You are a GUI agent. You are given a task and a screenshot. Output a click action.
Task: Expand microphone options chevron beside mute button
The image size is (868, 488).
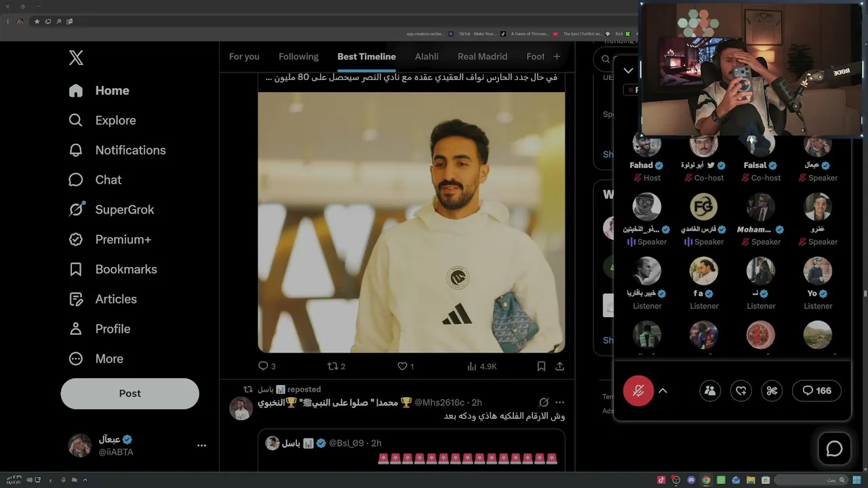(663, 390)
